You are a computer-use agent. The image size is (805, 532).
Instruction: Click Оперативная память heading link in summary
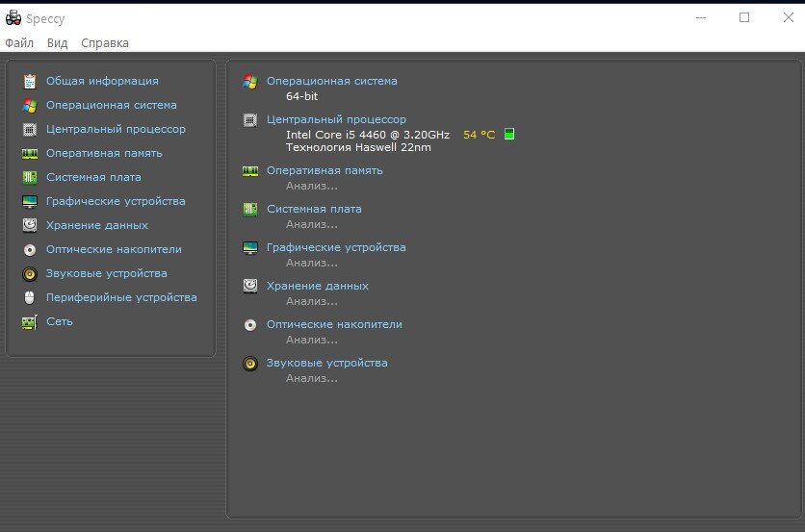pos(325,171)
